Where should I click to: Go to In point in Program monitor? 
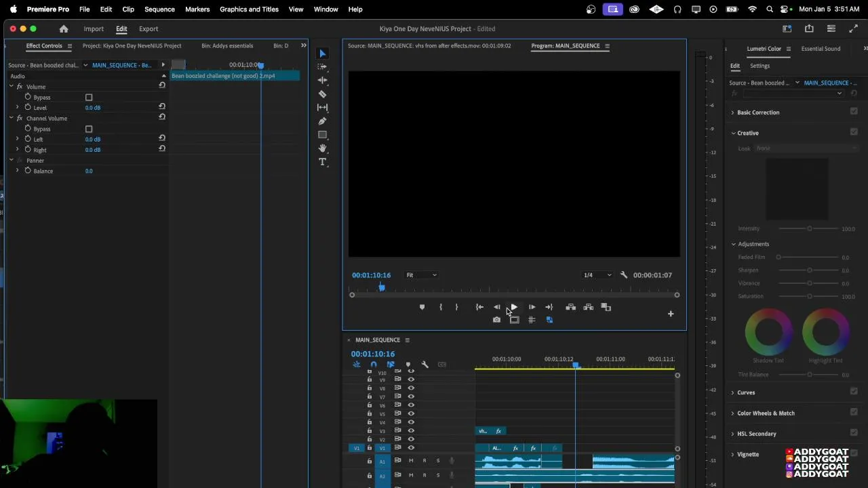[479, 307]
